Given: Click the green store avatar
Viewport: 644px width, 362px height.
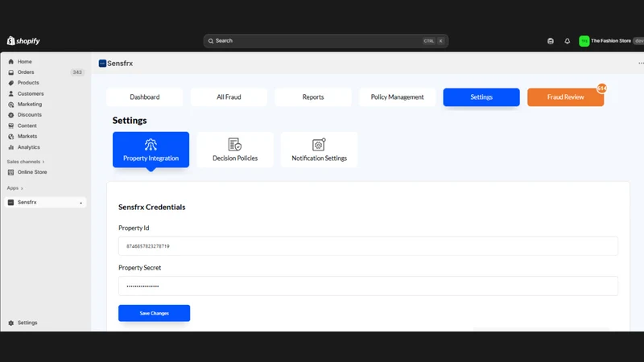Looking at the screenshot, I should point(584,41).
